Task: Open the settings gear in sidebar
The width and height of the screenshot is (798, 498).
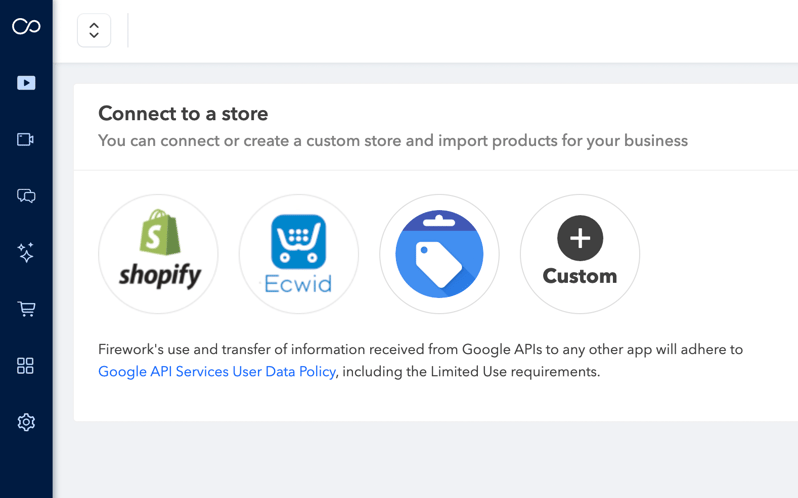Action: (26, 422)
